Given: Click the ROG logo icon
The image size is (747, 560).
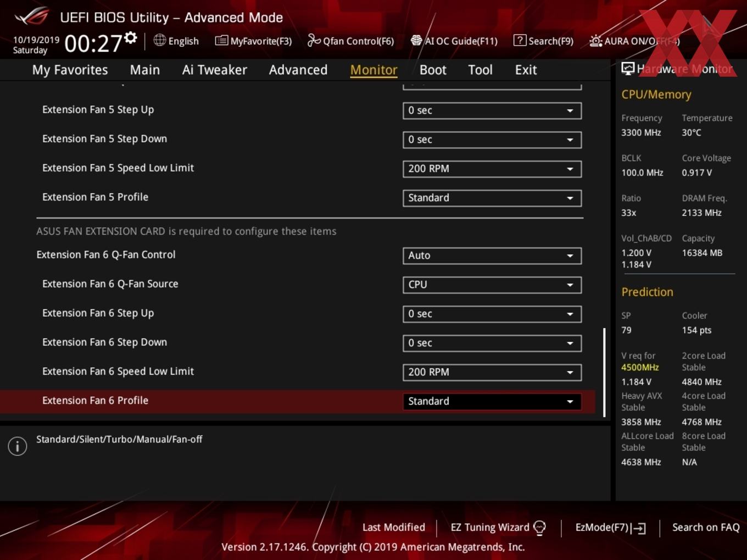Looking at the screenshot, I should tap(32, 16).
